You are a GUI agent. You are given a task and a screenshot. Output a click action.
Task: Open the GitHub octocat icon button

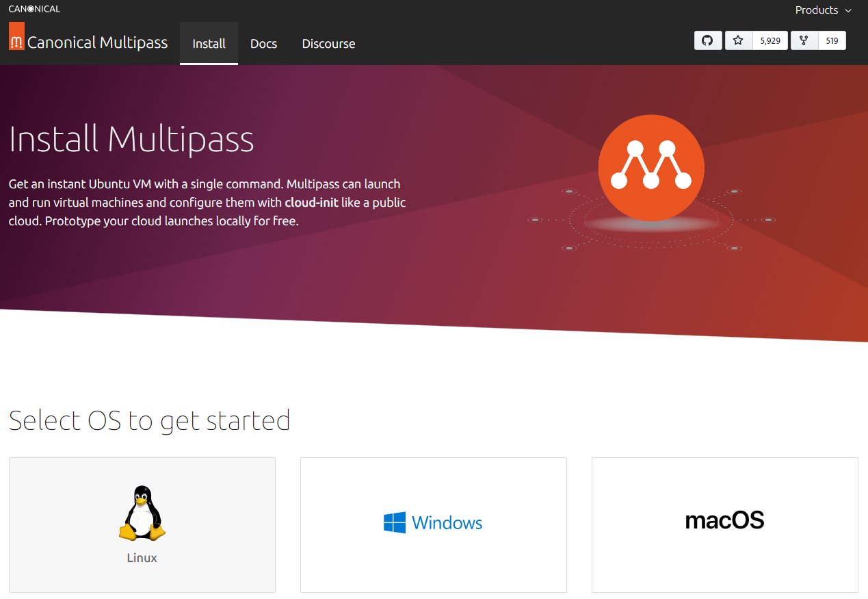[707, 40]
